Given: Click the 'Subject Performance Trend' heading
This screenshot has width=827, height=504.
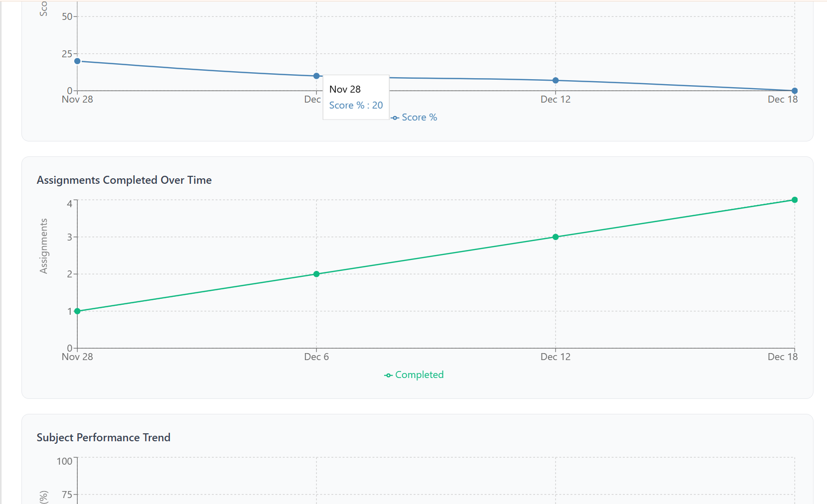Looking at the screenshot, I should [104, 438].
